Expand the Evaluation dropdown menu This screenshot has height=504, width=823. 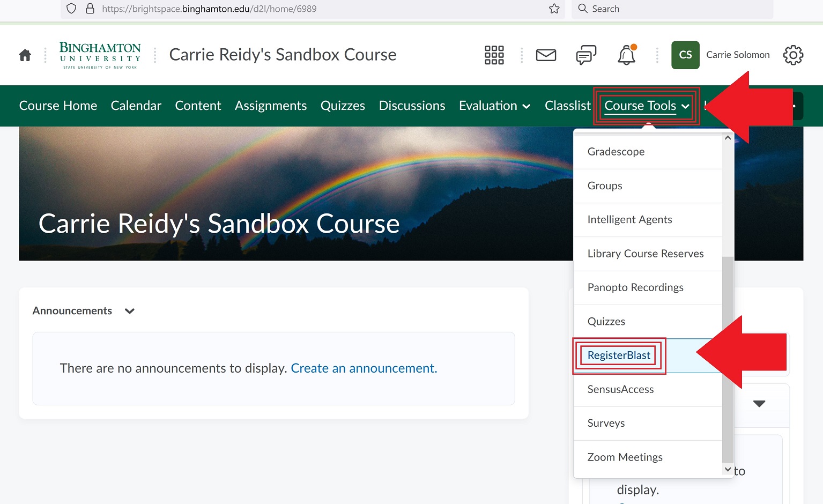(x=494, y=106)
